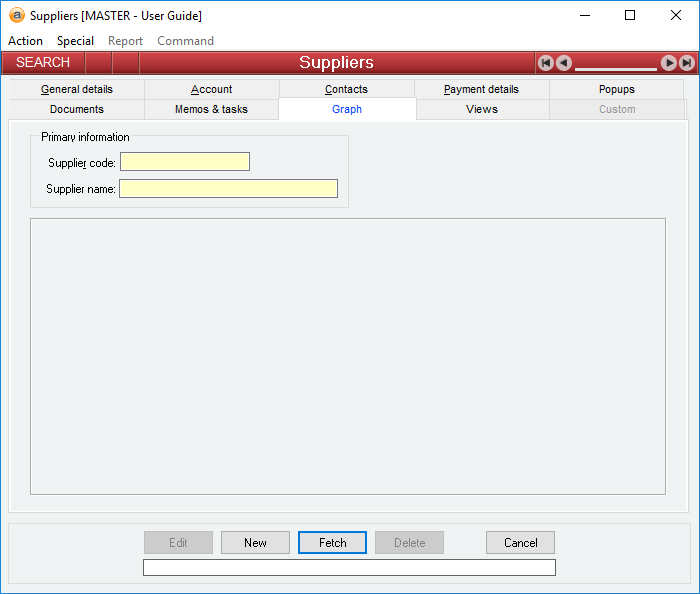This screenshot has width=700, height=594.
Task: Switch to the Account tab
Action: click(x=212, y=89)
